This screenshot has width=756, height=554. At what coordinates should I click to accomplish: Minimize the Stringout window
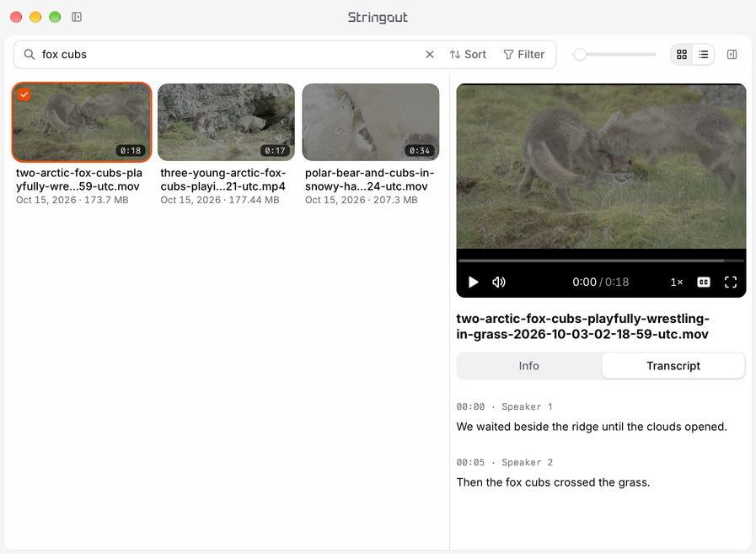(x=35, y=17)
